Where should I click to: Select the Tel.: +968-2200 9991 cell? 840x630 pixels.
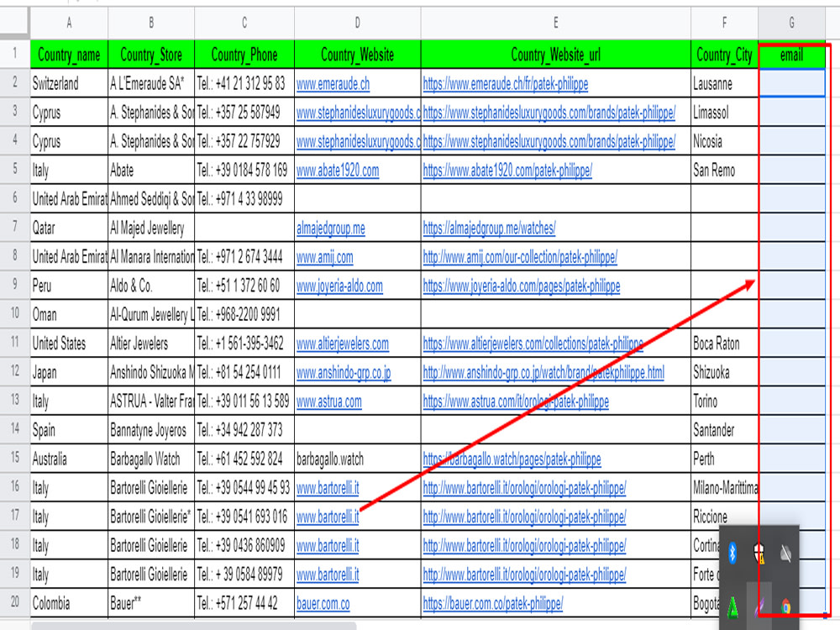(244, 314)
